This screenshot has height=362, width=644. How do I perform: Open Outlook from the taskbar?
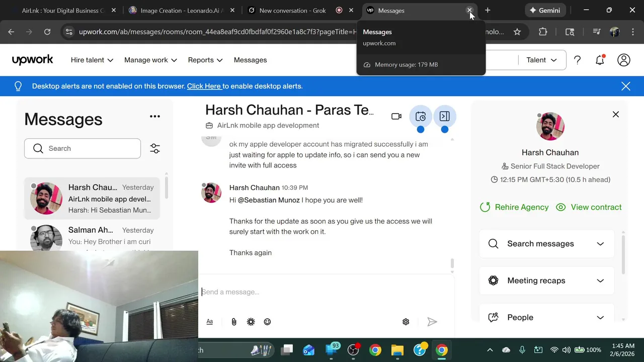point(309,350)
